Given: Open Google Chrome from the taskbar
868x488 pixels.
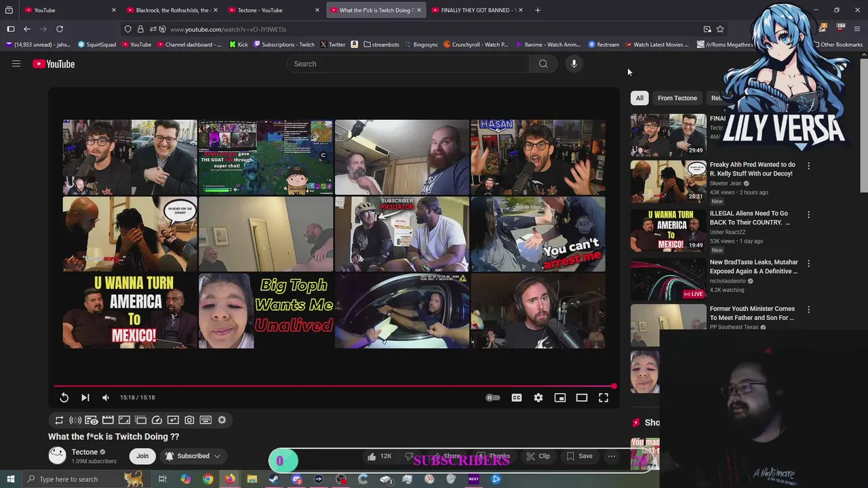Looking at the screenshot, I should point(208,479).
